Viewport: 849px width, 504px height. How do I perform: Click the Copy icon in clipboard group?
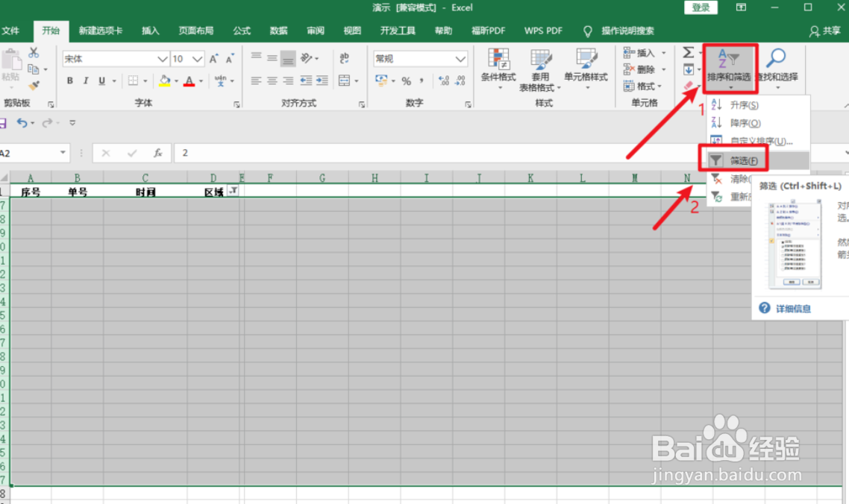tap(34, 69)
